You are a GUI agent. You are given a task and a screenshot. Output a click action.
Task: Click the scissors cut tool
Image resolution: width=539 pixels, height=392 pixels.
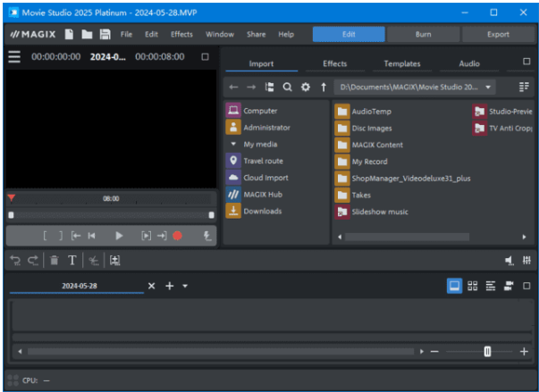(94, 261)
